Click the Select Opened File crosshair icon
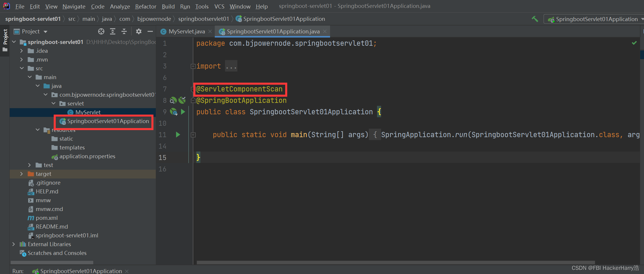 101,31
